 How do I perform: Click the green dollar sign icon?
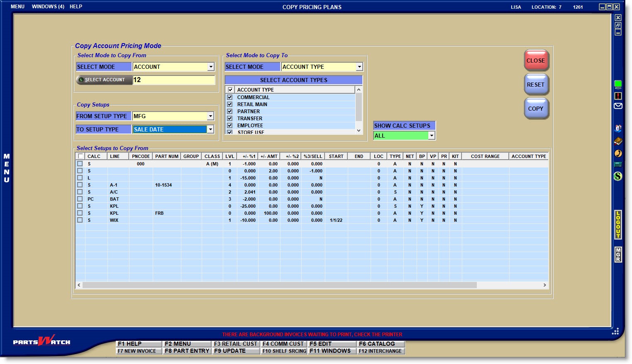618,176
